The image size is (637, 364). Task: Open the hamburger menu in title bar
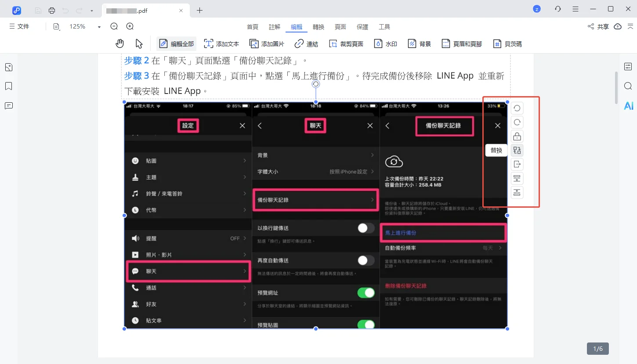point(575,9)
